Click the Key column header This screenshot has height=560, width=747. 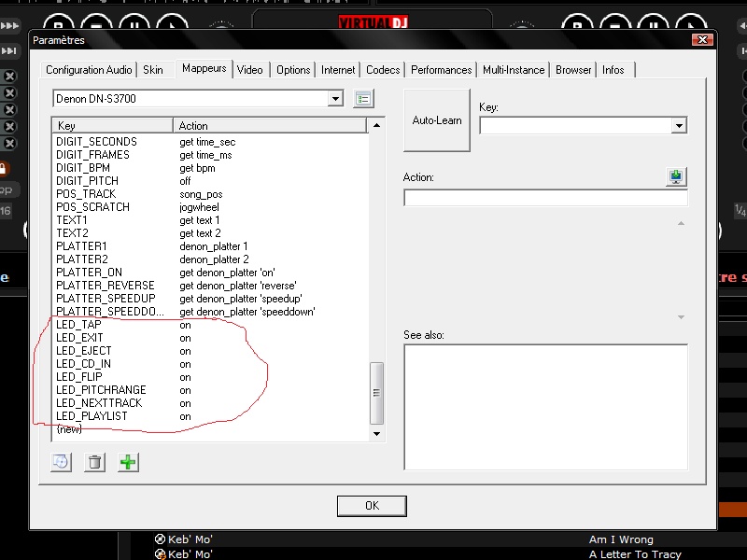[x=112, y=125]
